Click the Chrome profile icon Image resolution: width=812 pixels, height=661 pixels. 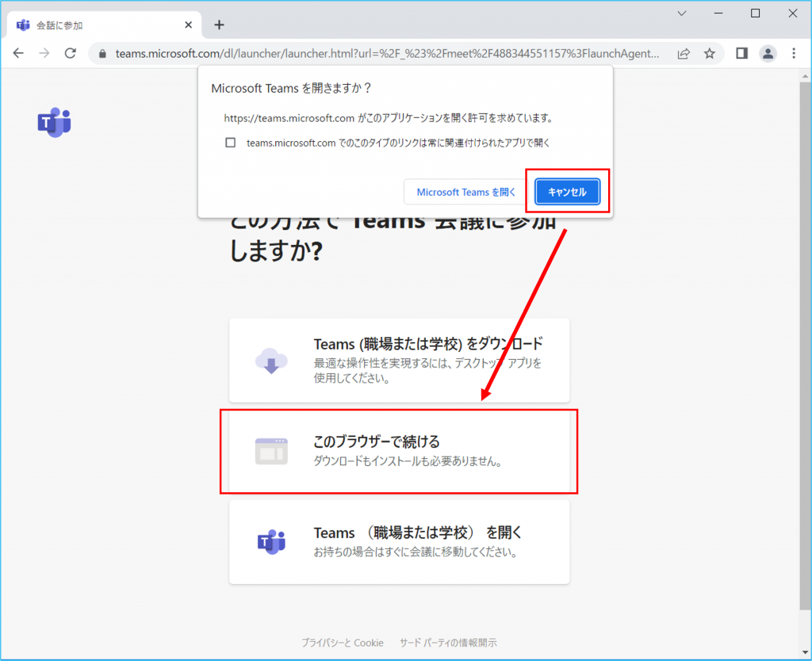768,53
